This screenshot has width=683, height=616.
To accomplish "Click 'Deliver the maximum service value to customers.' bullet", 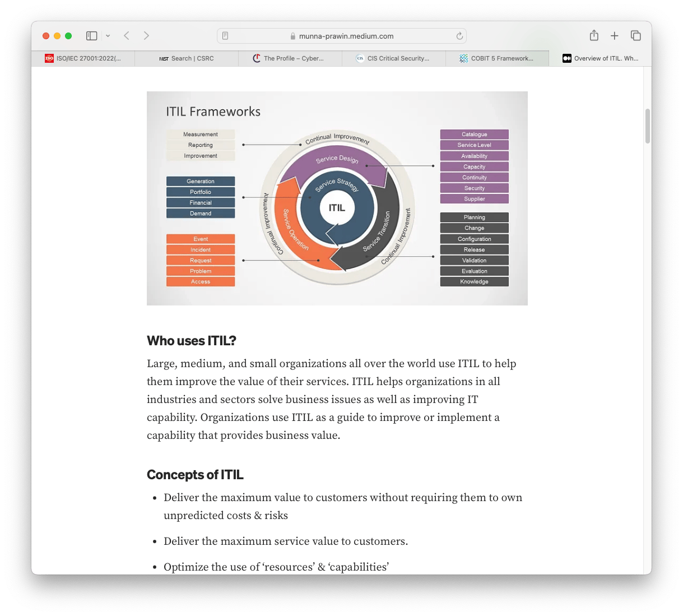I will [286, 541].
